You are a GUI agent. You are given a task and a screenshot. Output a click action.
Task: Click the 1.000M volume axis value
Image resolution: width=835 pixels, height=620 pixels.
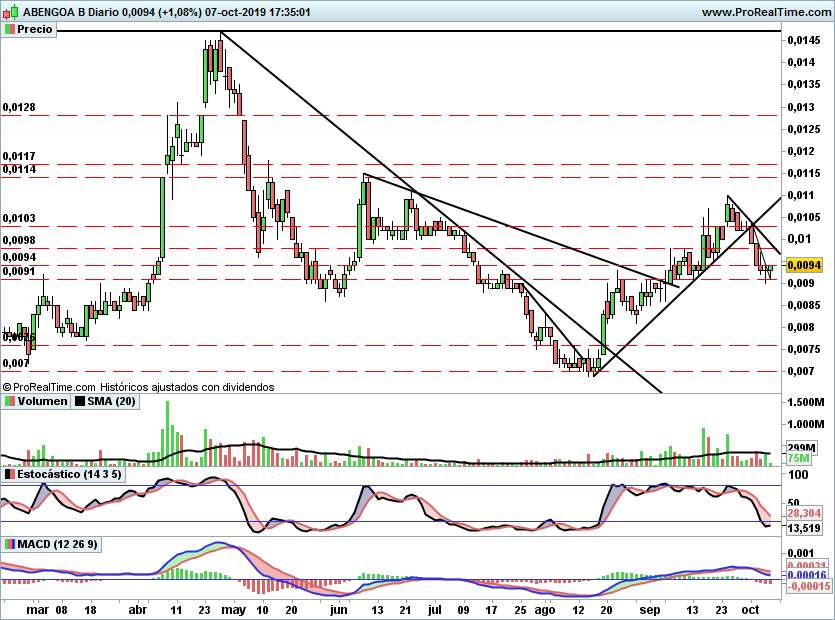pos(806,424)
